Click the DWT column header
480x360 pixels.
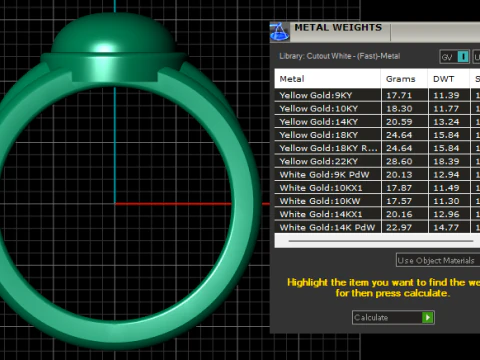449,79
